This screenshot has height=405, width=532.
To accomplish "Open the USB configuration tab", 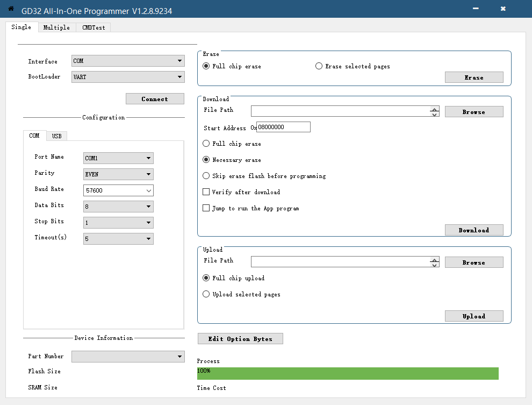I will 56,136.
